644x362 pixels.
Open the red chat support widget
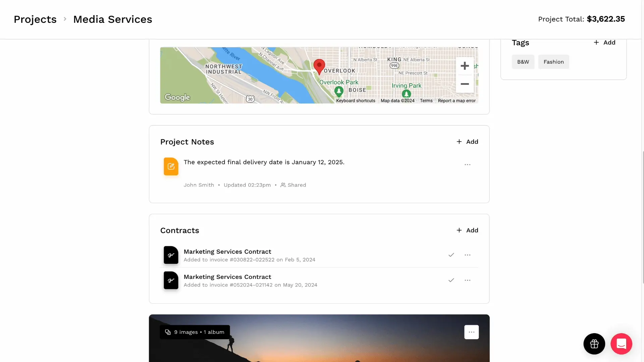[x=621, y=344]
